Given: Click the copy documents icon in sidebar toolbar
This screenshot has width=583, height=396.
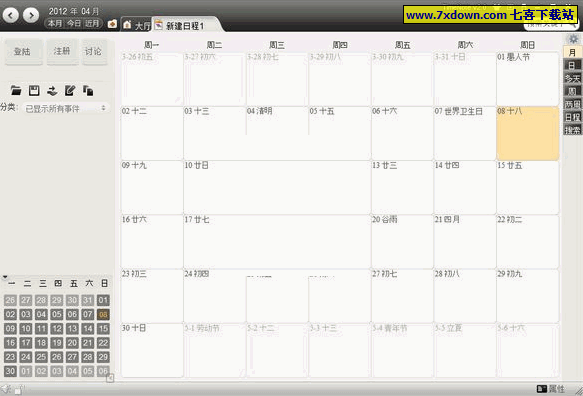Looking at the screenshot, I should coord(88,90).
